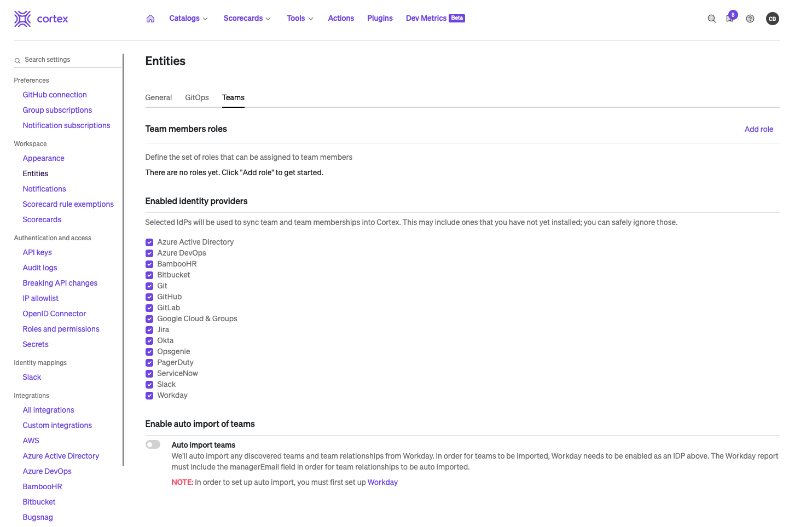This screenshot has width=812, height=527.
Task: Open the help question mark icon
Action: coord(750,19)
